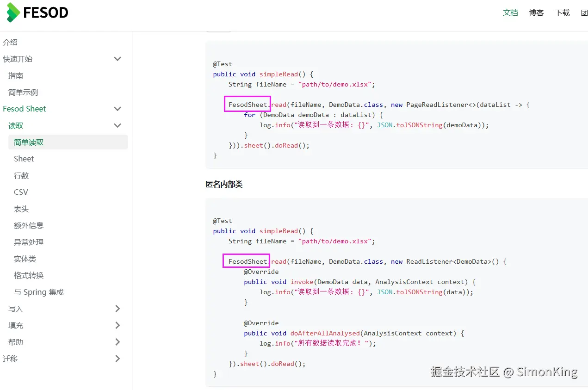588x390 pixels.
Task: Open the 写入 sidebar category
Action: [16, 309]
